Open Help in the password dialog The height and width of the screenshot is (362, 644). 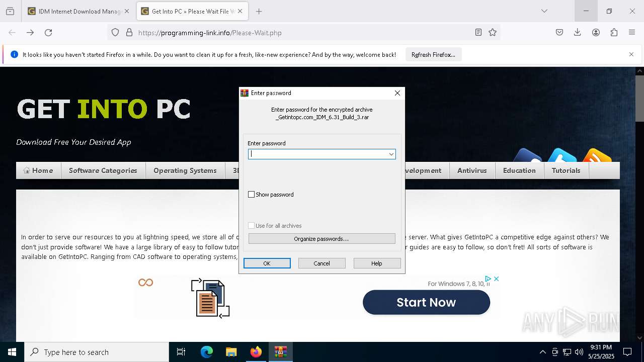coord(377,263)
